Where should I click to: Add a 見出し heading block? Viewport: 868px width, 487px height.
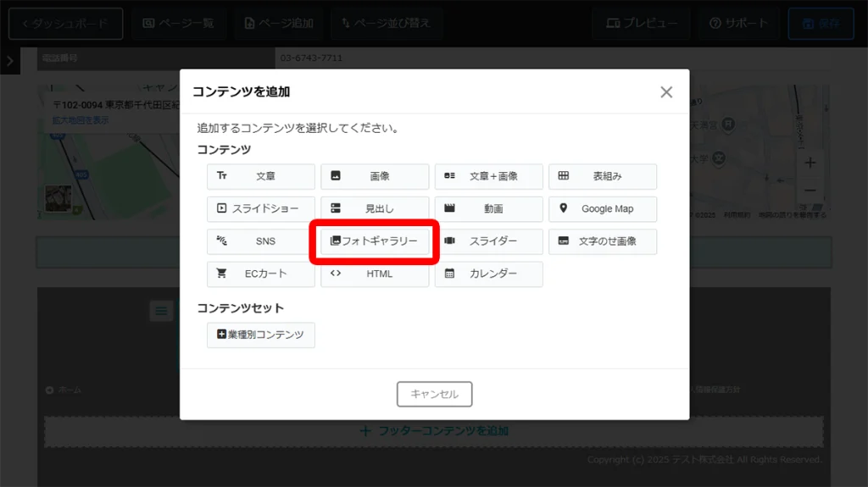(375, 208)
